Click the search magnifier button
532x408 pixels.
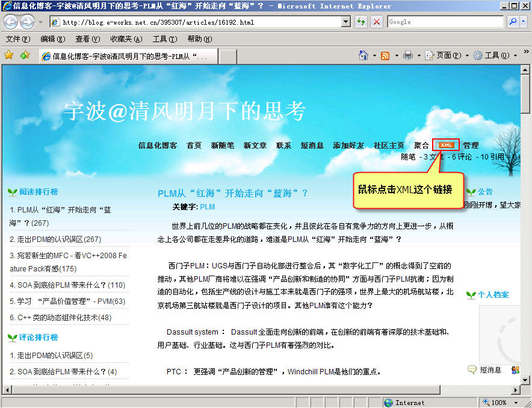(513, 22)
